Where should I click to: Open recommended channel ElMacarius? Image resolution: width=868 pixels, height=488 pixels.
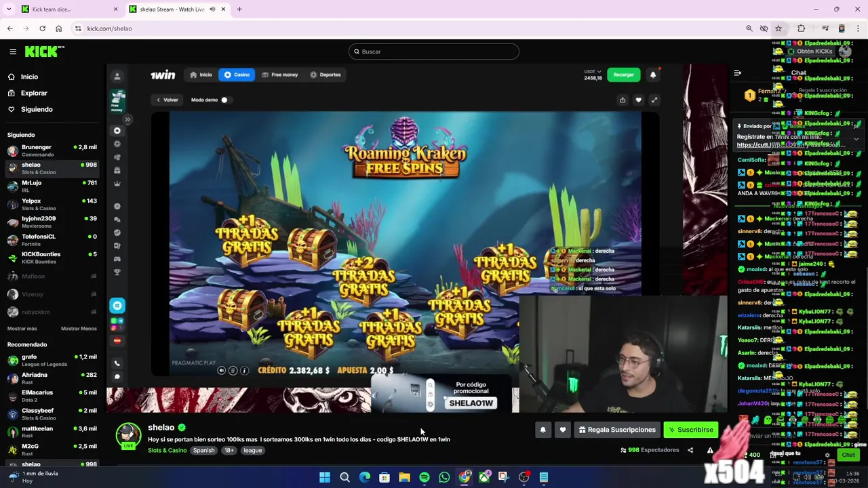point(52,396)
